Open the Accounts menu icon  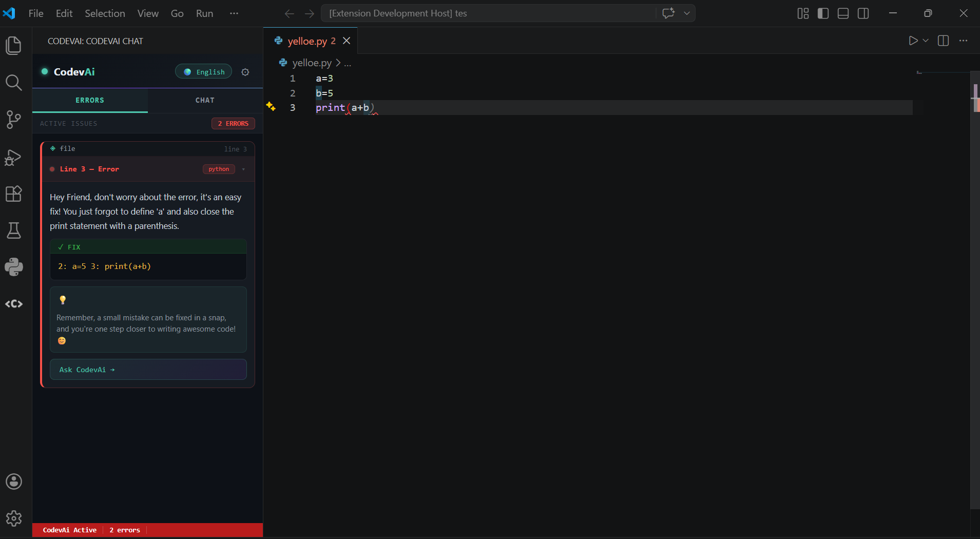[14, 482]
